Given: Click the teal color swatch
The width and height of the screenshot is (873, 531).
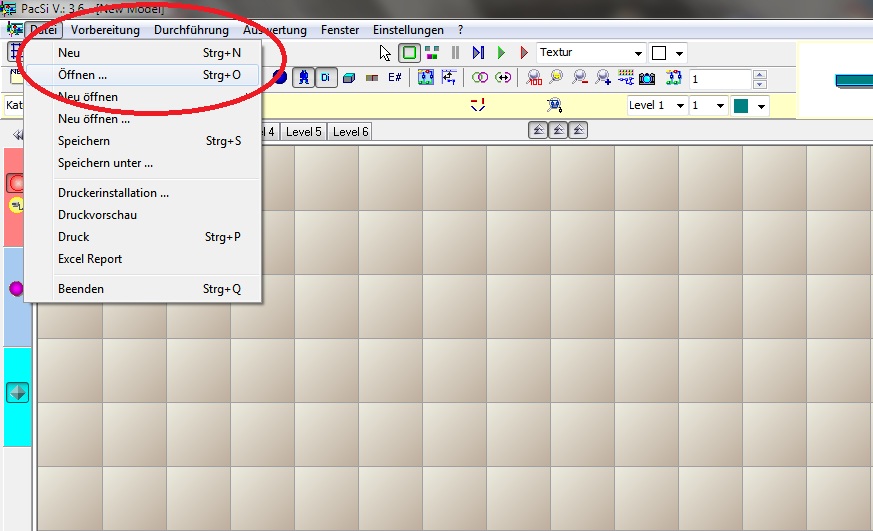Looking at the screenshot, I should 741,106.
